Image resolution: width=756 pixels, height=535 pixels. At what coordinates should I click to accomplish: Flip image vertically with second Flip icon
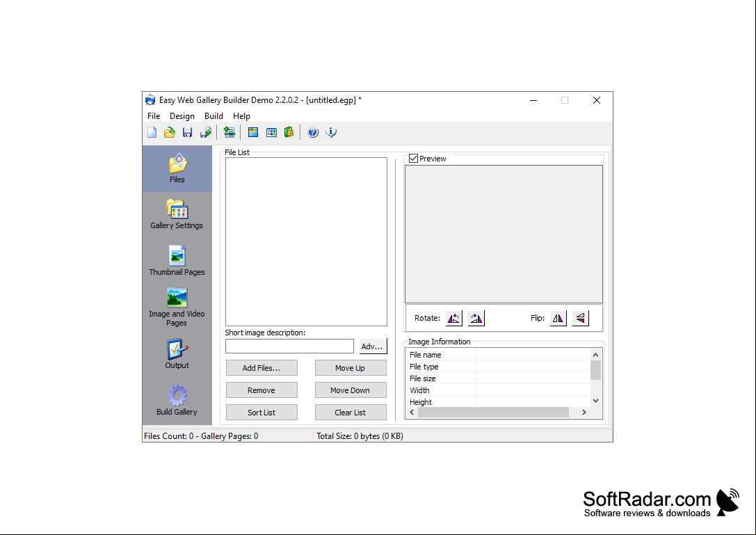(x=581, y=319)
